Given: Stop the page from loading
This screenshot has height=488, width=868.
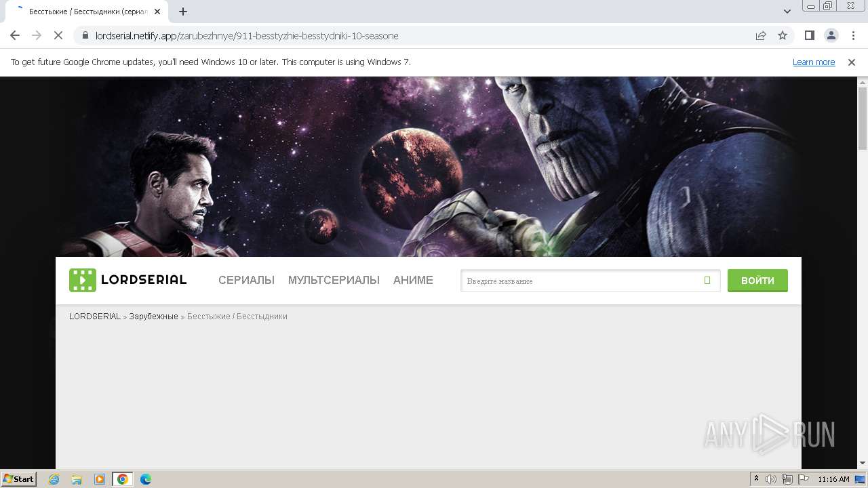Looking at the screenshot, I should 58,35.
